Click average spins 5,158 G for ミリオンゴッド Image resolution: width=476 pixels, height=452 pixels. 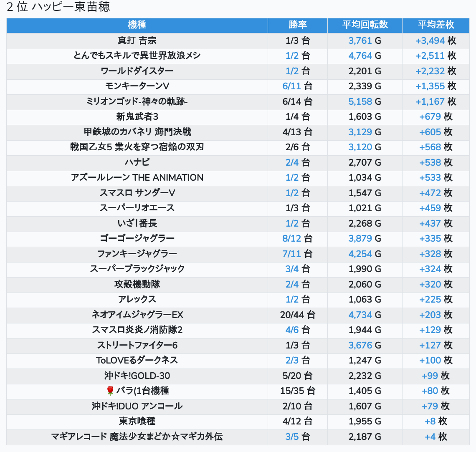coord(365,101)
